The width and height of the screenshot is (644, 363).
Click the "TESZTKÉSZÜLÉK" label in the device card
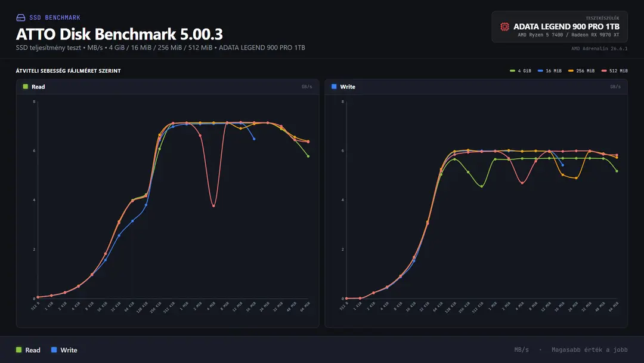coord(602,18)
